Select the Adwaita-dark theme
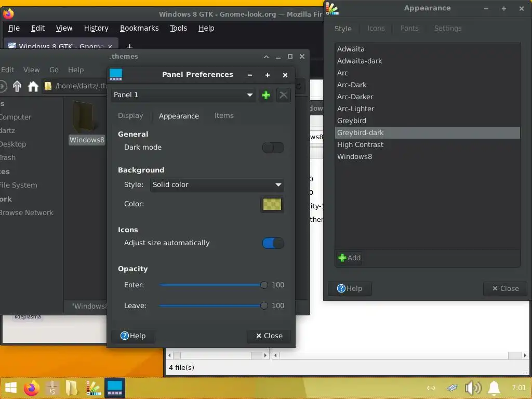 [x=427, y=61]
